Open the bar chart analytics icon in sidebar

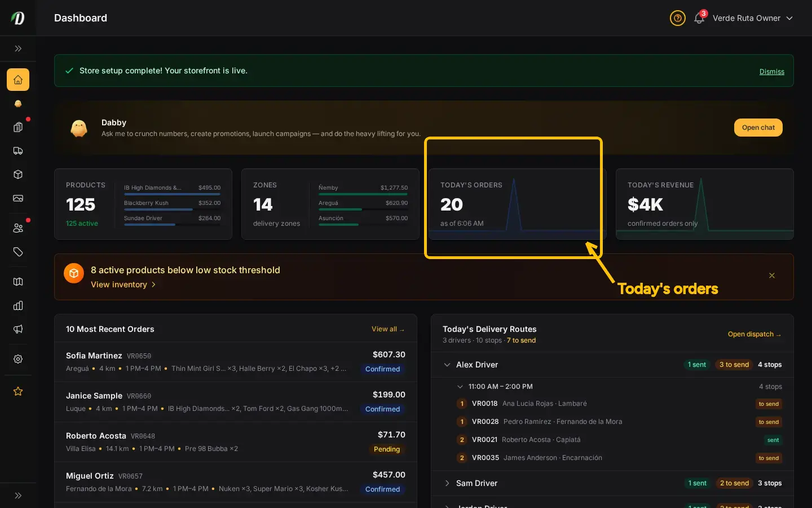click(x=18, y=305)
